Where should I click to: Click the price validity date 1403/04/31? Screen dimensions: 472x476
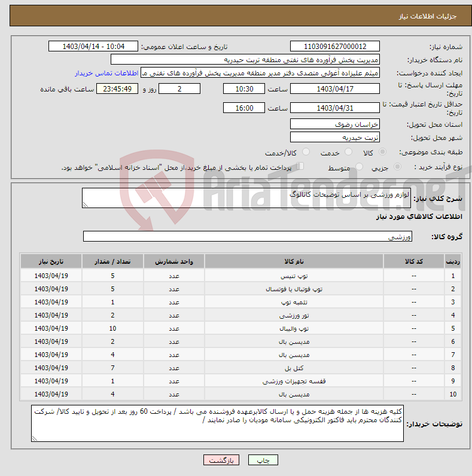point(335,108)
